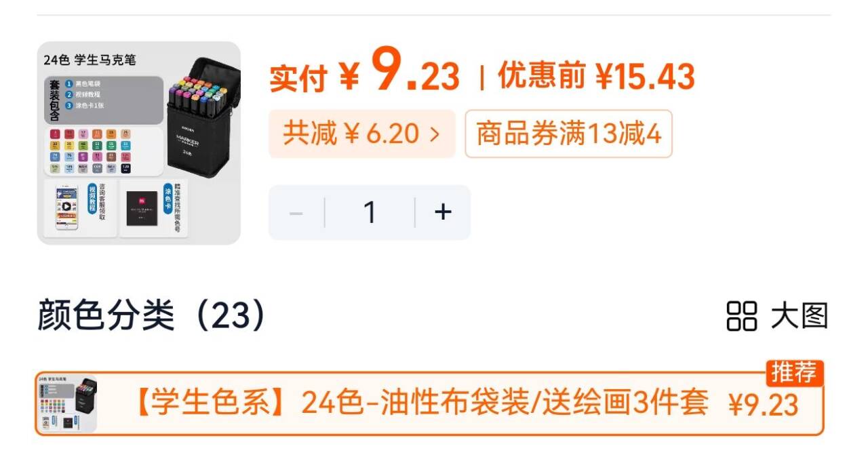Image resolution: width=868 pixels, height=461 pixels.
Task: Tap the 颜色分类（23）section heading
Action: (152, 315)
